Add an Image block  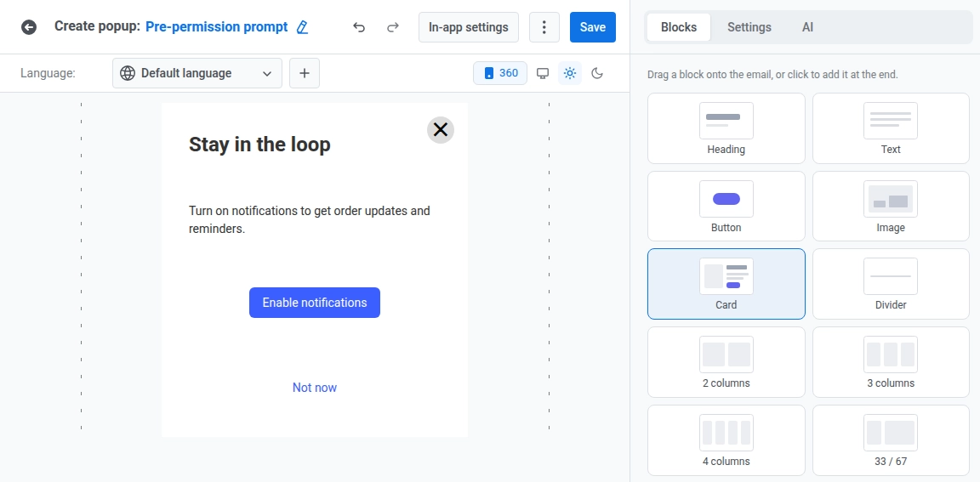[x=891, y=206]
